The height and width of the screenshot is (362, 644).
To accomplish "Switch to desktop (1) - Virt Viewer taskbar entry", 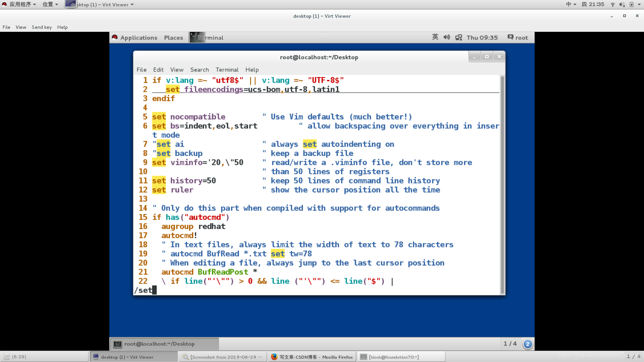I will click(133, 357).
